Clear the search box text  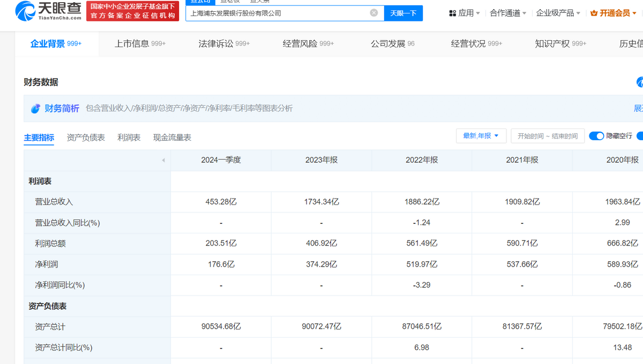(374, 13)
